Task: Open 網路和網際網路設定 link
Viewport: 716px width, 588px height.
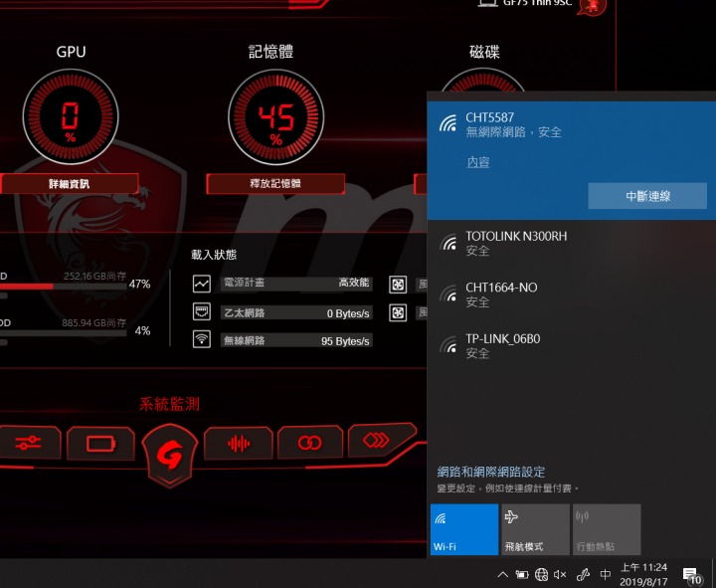Action: [x=491, y=472]
